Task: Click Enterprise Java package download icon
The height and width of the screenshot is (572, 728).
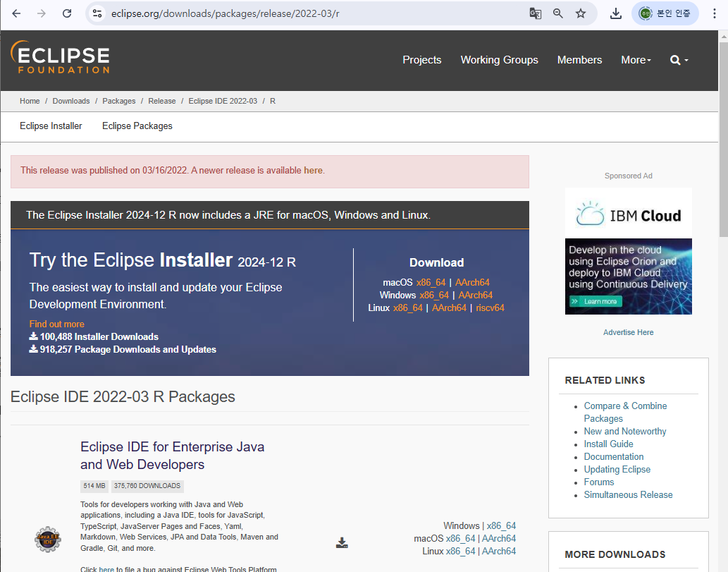Action: click(x=342, y=542)
